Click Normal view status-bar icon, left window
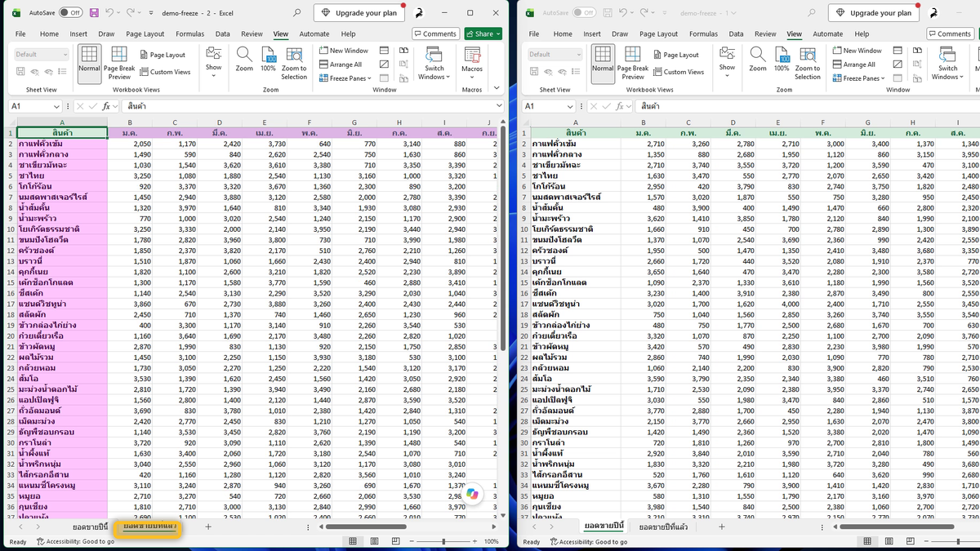This screenshot has height=551, width=980. (x=352, y=541)
